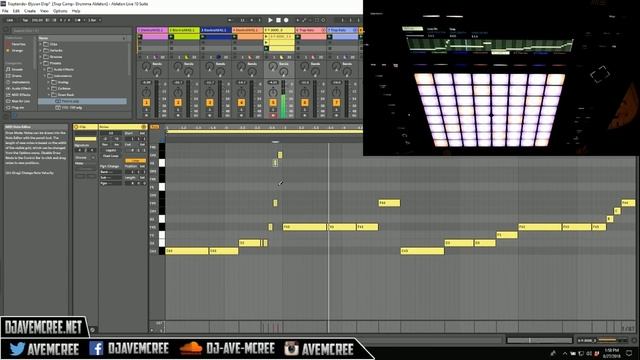640x360 pixels.
Task: Stop playback with the Stop button
Action: point(278,20)
